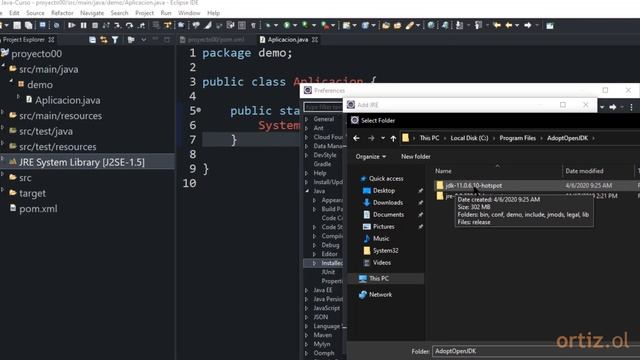The image size is (640, 360).
Task: Click the Debug bug icon in toolbar
Action: tap(268, 25)
